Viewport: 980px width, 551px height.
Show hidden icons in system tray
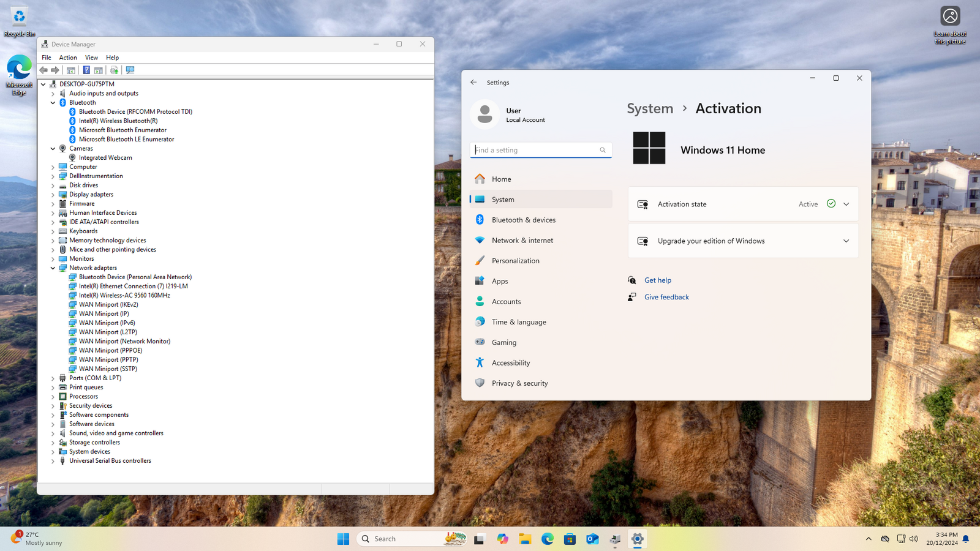click(869, 539)
